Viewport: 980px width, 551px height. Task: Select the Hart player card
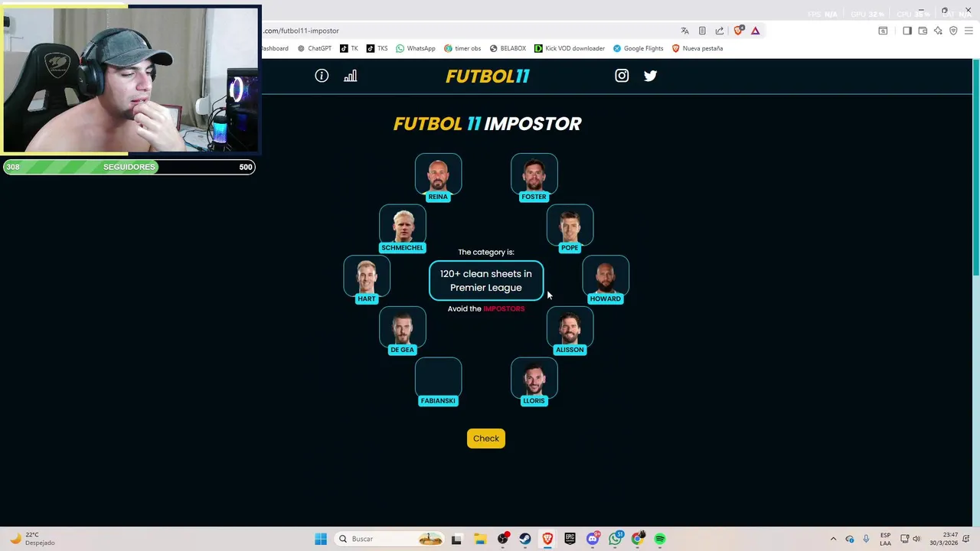coord(367,279)
